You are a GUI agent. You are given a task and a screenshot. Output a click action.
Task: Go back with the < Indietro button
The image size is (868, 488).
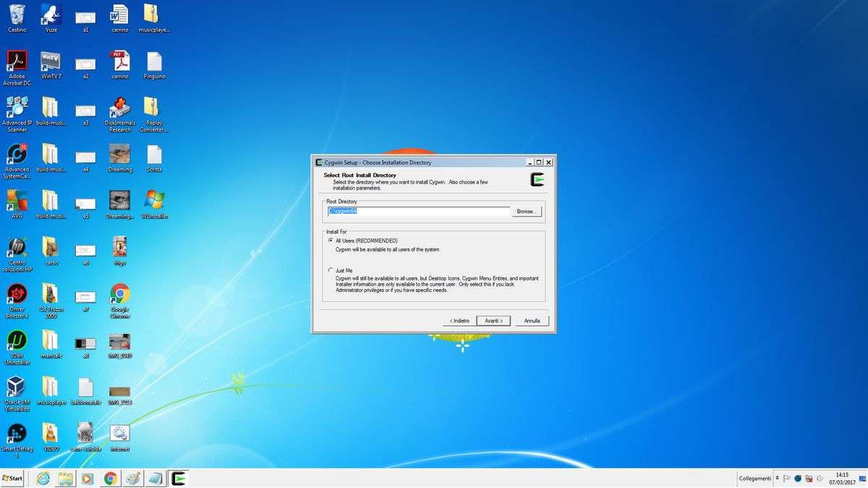459,320
